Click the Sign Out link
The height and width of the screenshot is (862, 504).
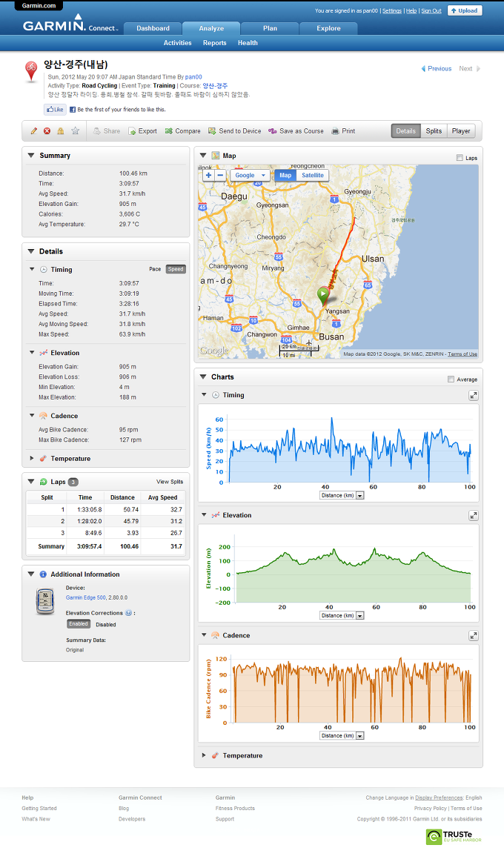point(431,11)
